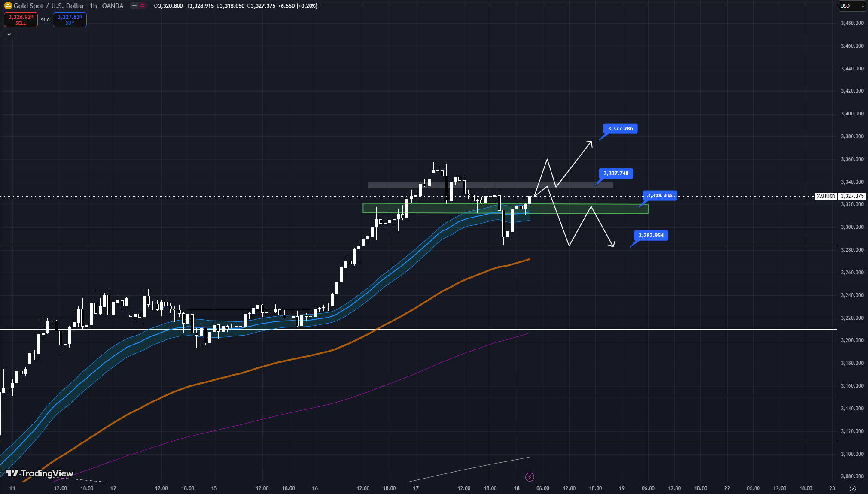The height and width of the screenshot is (494, 868).
Task: Click the purple lightning event icon
Action: (x=530, y=477)
